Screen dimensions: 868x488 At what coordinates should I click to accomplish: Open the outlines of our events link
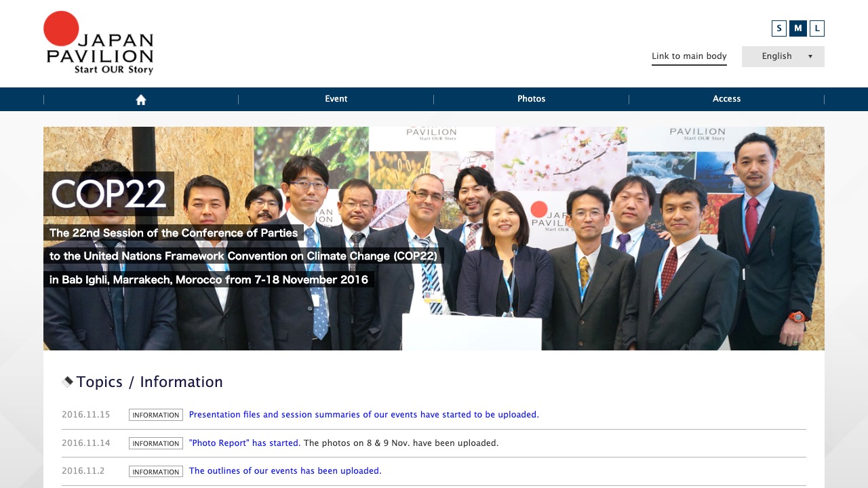pyautogui.click(x=283, y=471)
